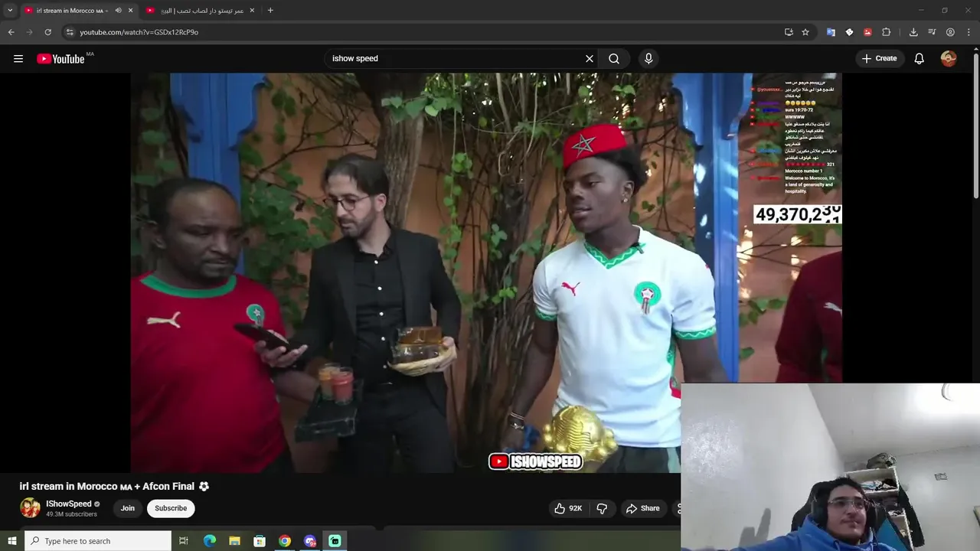Share the video
The image size is (980, 551).
[642, 508]
